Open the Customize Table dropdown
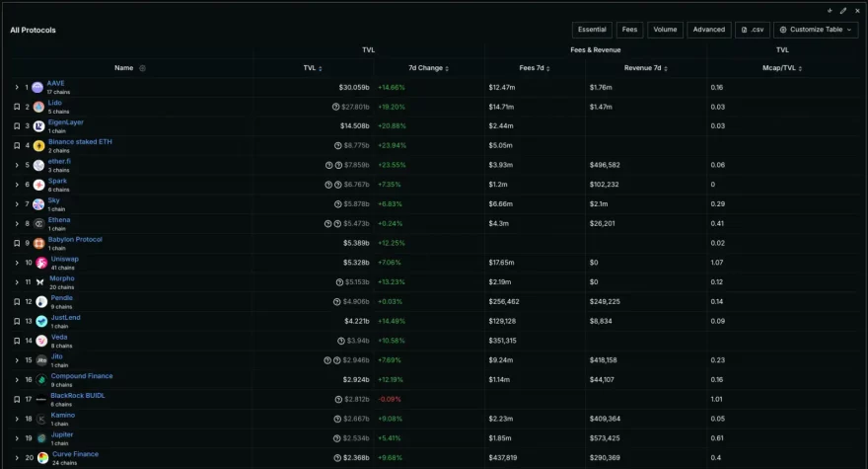 816,30
